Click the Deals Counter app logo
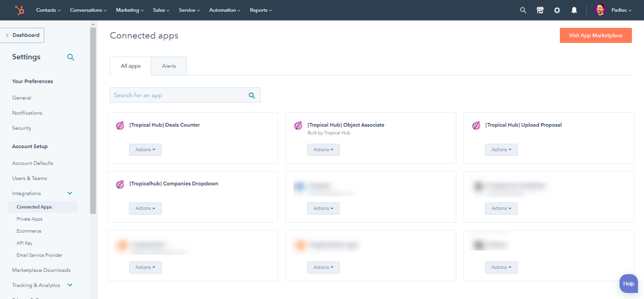 pyautogui.click(x=120, y=126)
